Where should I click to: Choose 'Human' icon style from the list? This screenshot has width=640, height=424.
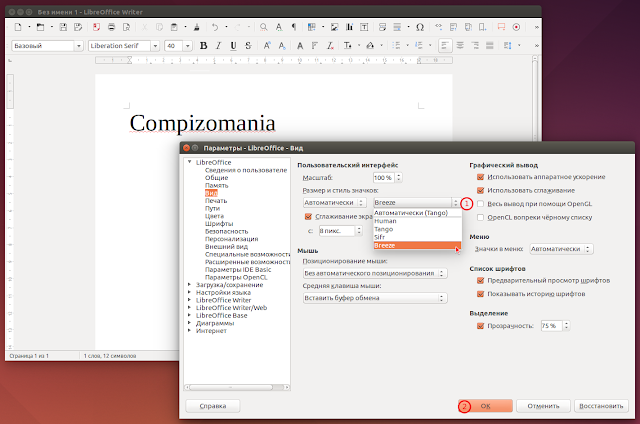418,221
